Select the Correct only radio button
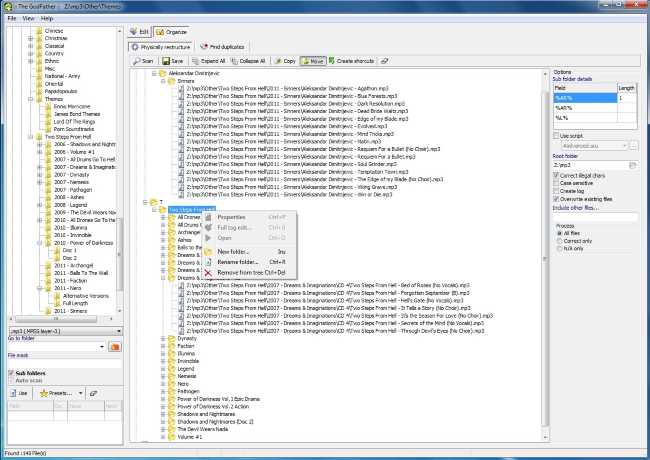Viewport: 650px width, 460px height. (557, 240)
